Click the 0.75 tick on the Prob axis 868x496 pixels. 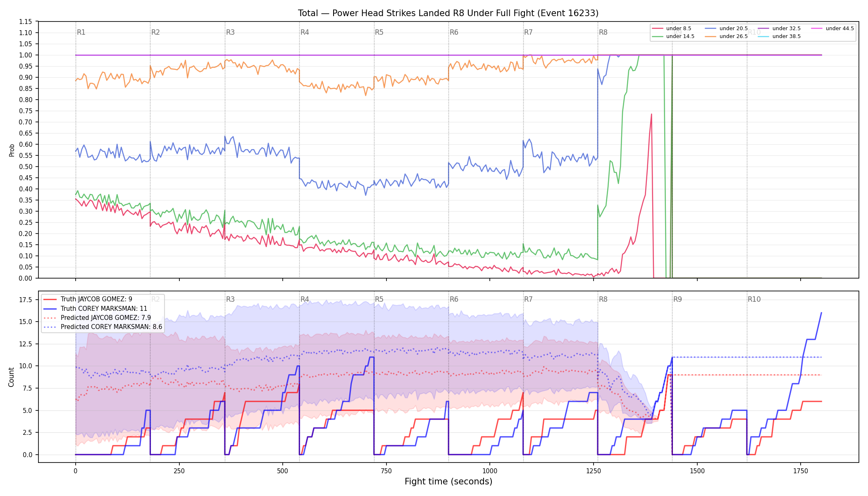[26, 111]
